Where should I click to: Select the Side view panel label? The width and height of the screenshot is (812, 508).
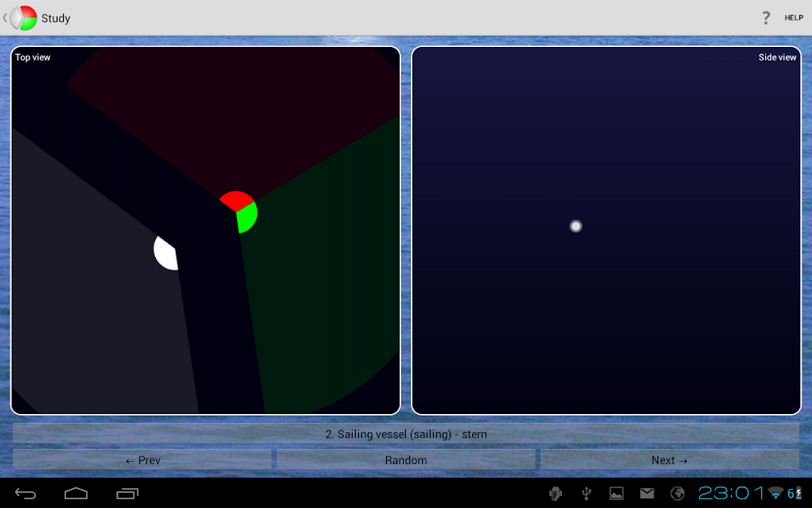777,57
